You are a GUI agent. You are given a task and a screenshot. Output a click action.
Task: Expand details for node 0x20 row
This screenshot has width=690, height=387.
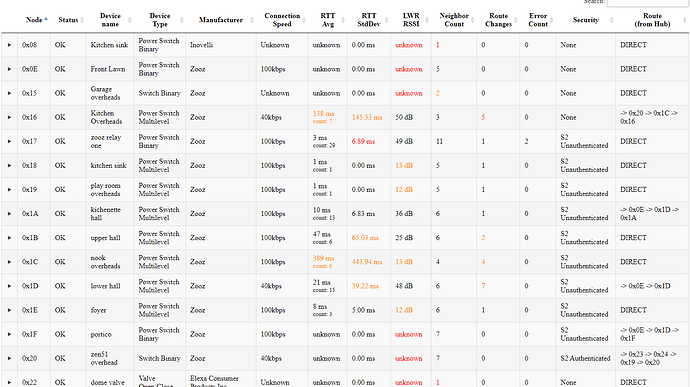tap(9, 358)
